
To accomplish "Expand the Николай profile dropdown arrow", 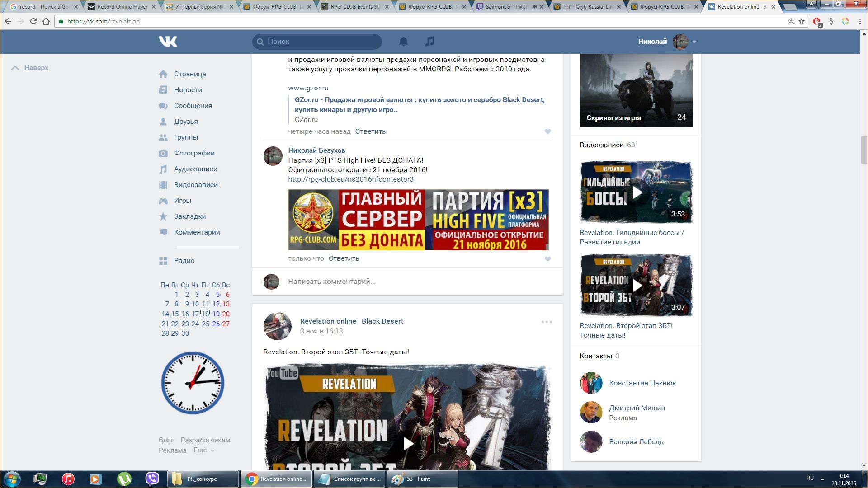I will [x=694, y=42].
